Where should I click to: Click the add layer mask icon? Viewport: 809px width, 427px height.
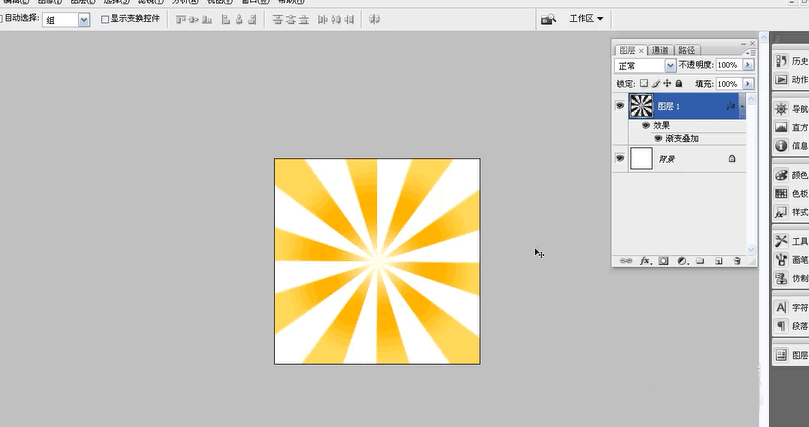(664, 261)
